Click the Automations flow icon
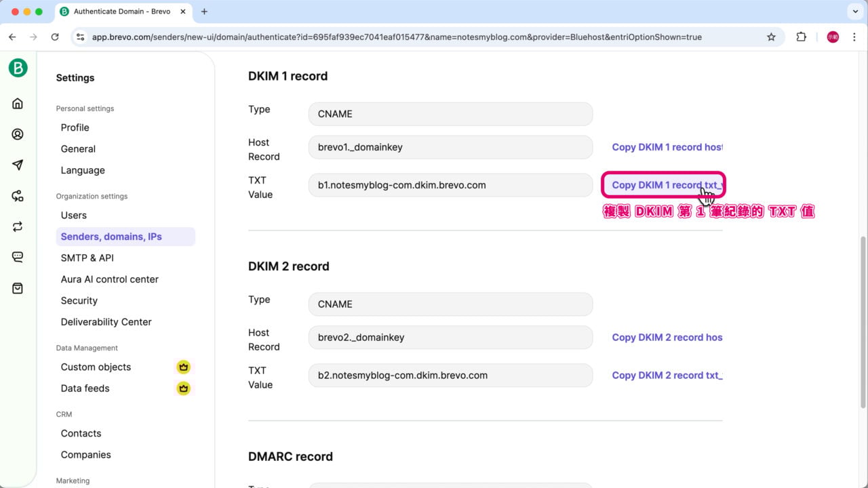 18,195
